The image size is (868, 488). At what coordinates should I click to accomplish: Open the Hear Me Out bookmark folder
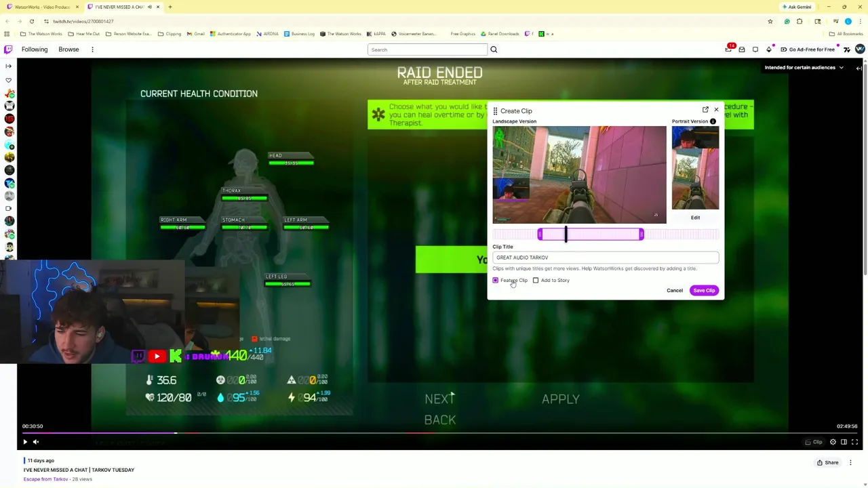[84, 34]
